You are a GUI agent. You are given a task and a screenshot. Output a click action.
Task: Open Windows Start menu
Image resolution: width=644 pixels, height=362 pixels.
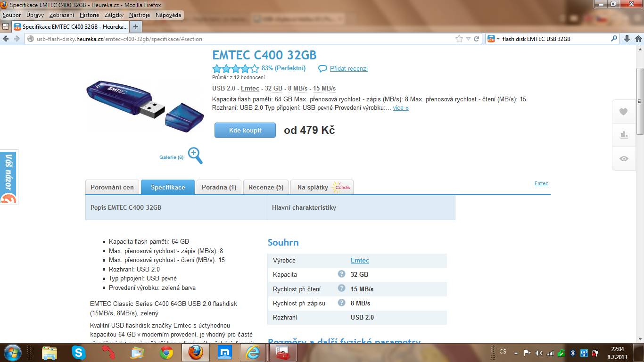click(x=12, y=353)
